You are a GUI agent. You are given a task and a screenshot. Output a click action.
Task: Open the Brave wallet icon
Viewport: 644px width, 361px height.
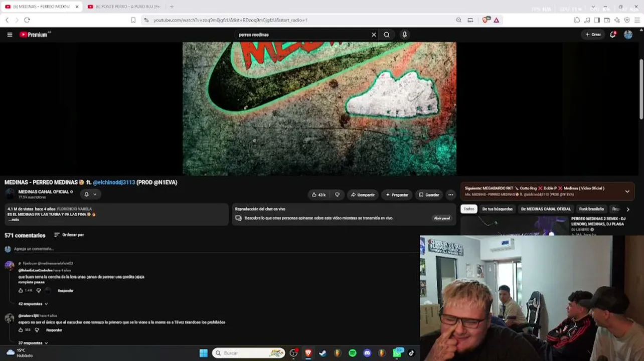coord(607,20)
